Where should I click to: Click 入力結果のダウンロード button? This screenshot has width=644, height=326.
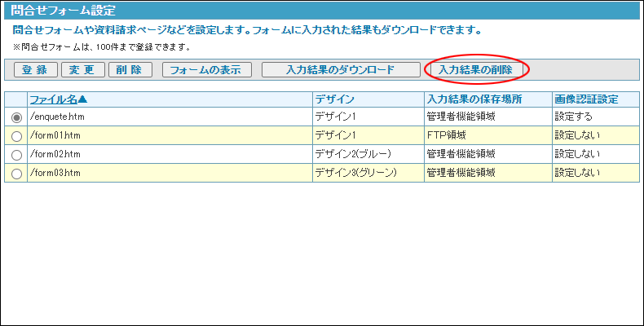click(x=340, y=70)
